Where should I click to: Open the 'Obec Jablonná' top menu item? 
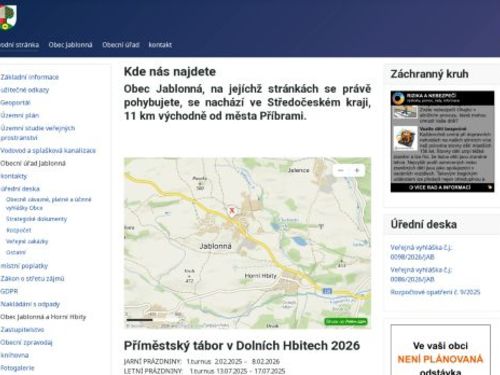click(70, 45)
